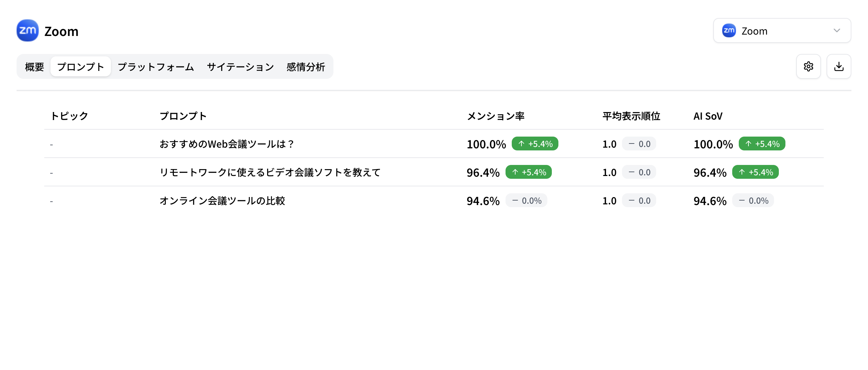
Task: Open the prompt おすすめのWeb会議ツールは？
Action: click(226, 144)
